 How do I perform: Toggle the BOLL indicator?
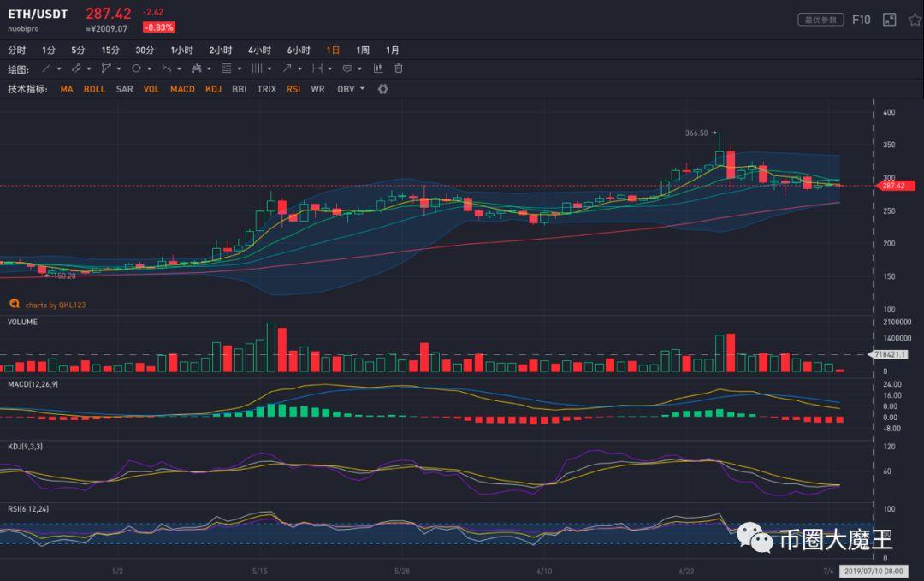(x=94, y=89)
